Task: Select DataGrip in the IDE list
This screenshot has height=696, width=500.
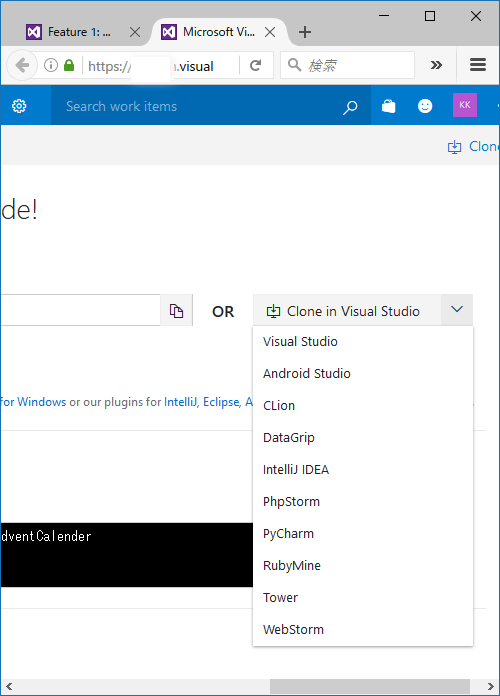Action: pos(363,437)
